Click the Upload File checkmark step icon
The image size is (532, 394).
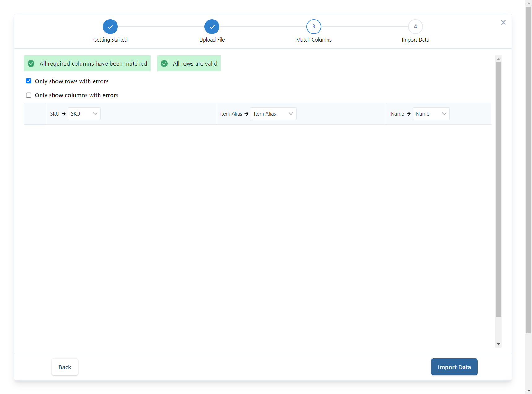(x=212, y=27)
